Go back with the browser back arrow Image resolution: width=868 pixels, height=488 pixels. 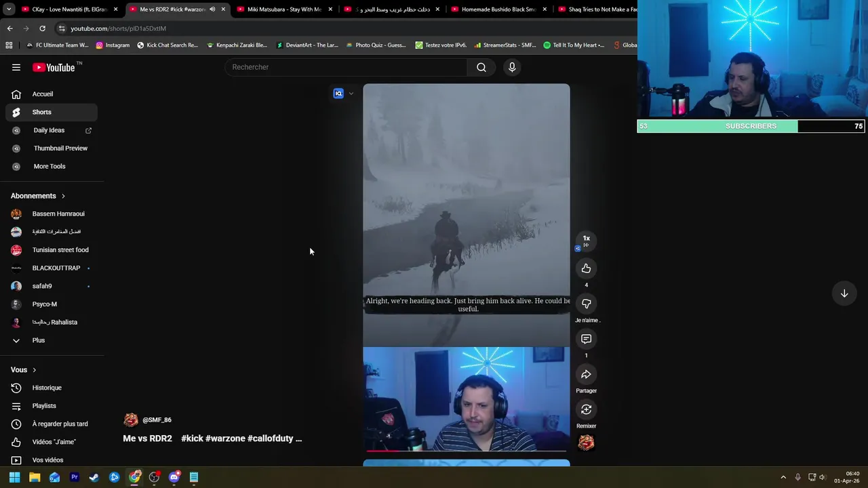pos(9,28)
